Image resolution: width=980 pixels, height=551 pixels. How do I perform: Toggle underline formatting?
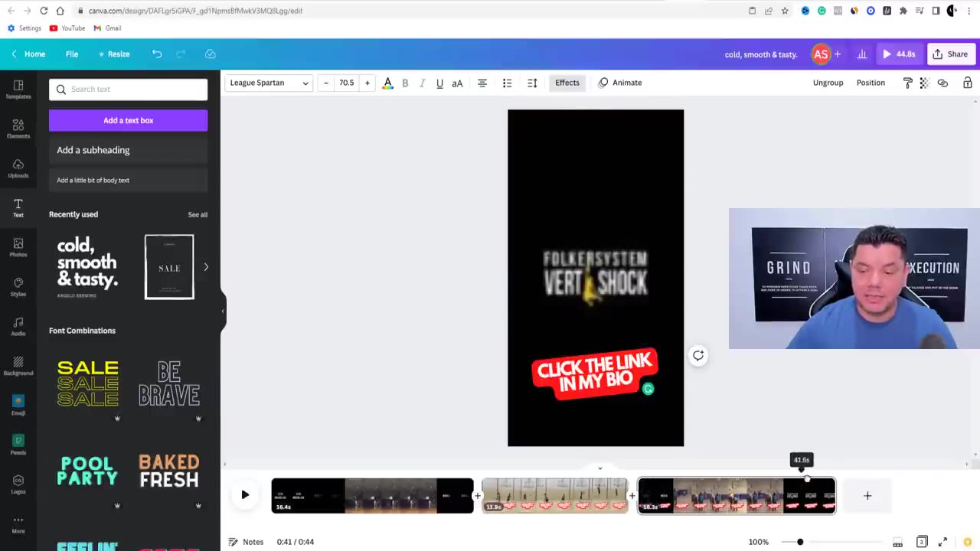tap(439, 83)
